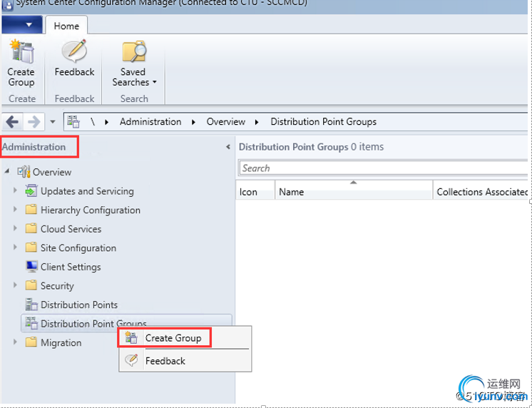Open the Saved Searches folder icon

(x=134, y=51)
